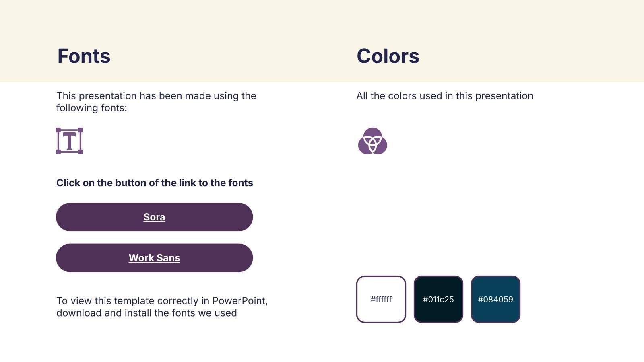Click "download and install the fonts" line
The width and height of the screenshot is (644, 362).
pyautogui.click(x=147, y=313)
